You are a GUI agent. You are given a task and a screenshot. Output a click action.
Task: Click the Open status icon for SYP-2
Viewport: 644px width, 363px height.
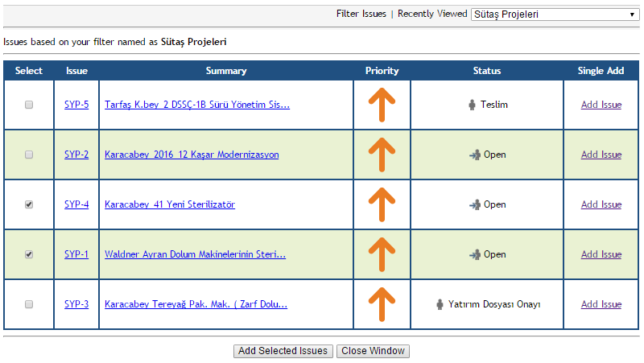click(474, 155)
